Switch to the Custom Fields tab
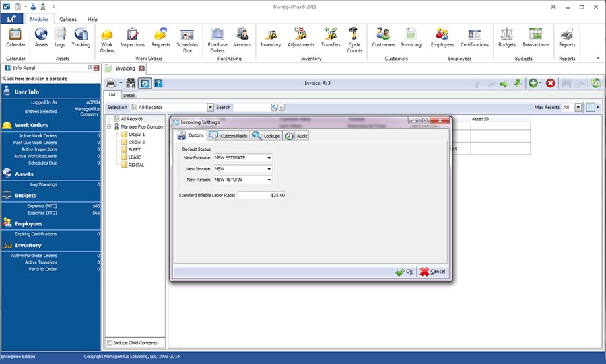 coord(228,136)
